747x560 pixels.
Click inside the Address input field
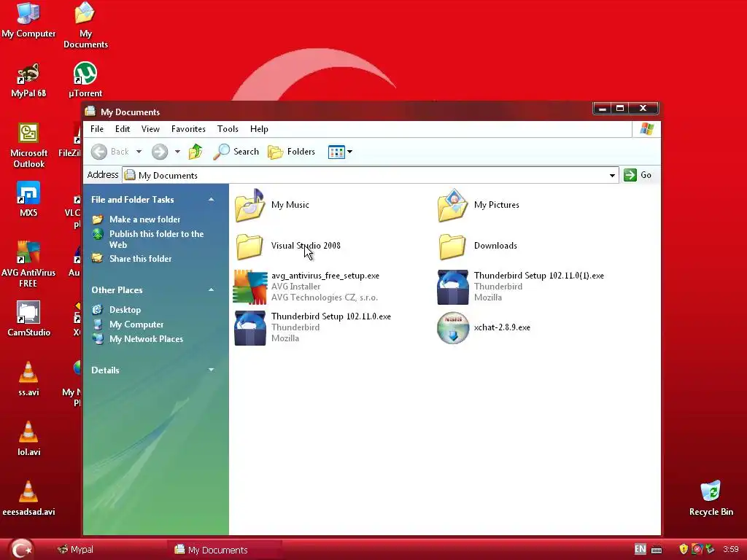tap(370, 175)
